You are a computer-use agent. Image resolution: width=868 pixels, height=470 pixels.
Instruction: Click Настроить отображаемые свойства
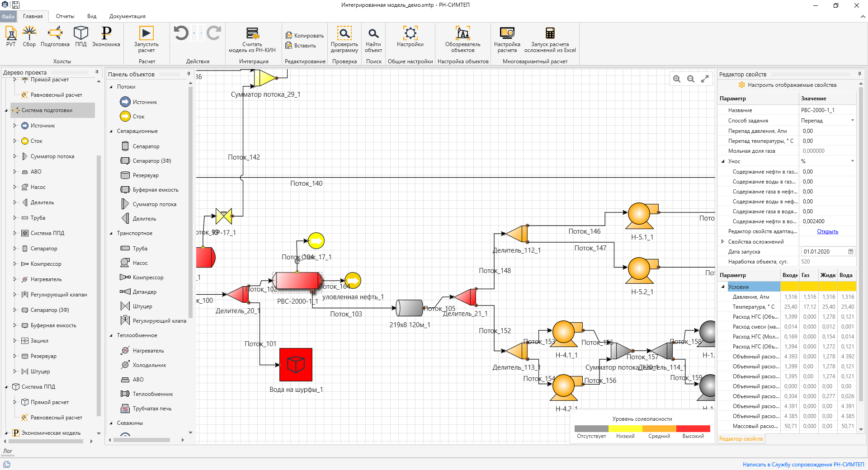coord(787,85)
